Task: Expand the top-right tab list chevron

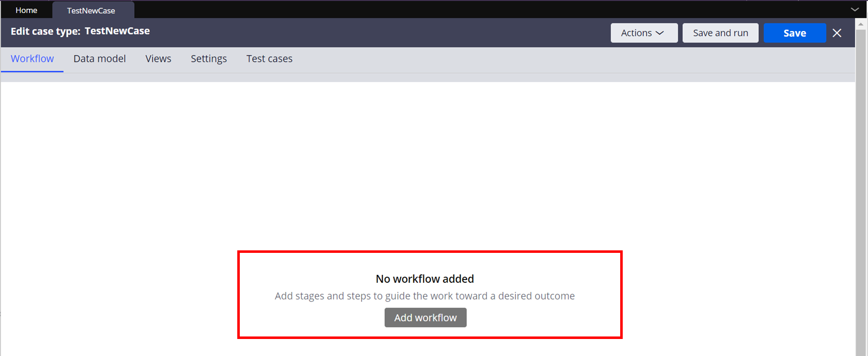Action: pos(854,10)
